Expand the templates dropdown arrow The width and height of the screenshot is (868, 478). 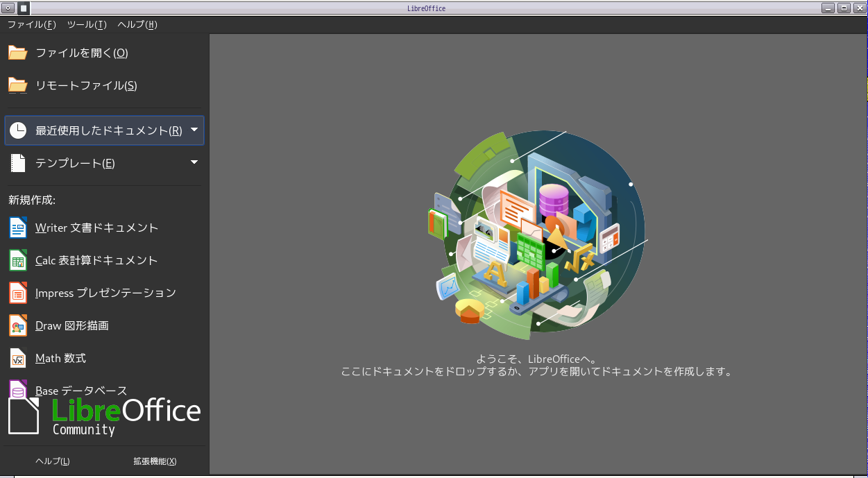click(x=194, y=162)
